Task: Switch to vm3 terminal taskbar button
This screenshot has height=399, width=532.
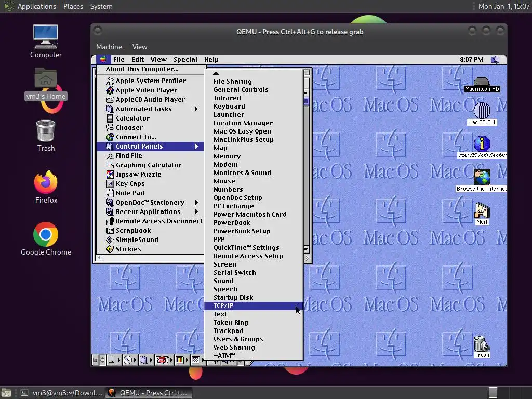Action: (x=61, y=393)
